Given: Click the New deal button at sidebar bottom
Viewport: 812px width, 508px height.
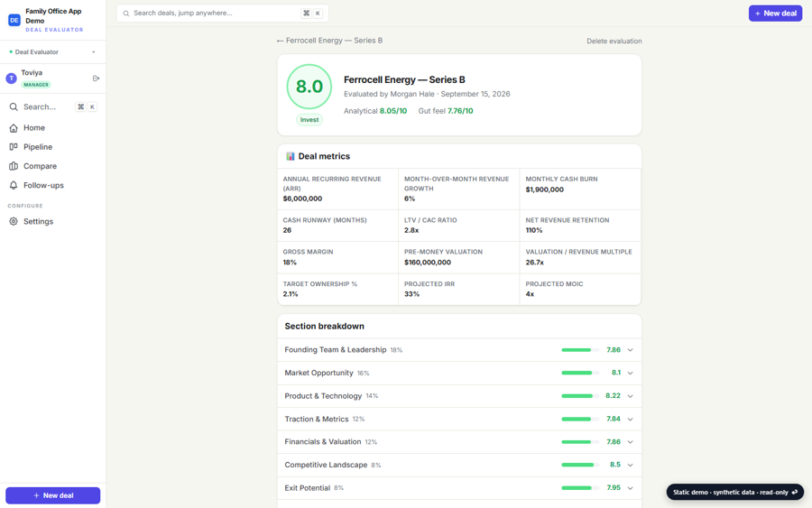Looking at the screenshot, I should pyautogui.click(x=53, y=495).
